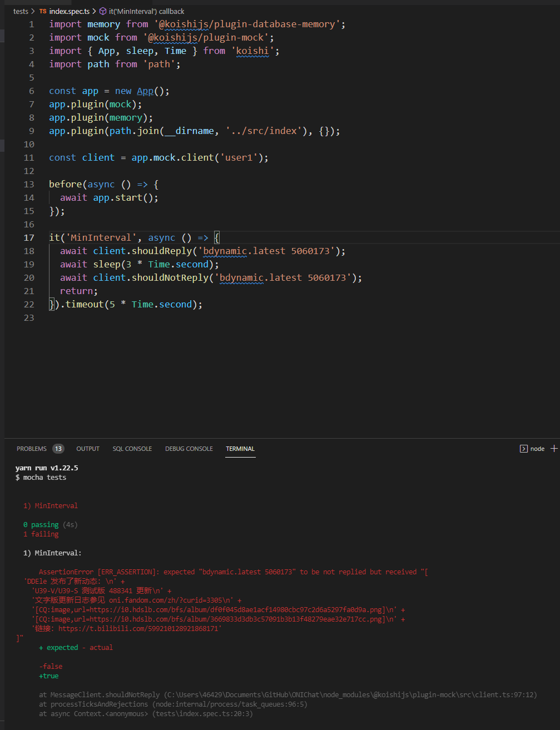Viewport: 560px width, 730px height.
Task: Click line number 17 in the gutter
Action: pyautogui.click(x=28, y=237)
